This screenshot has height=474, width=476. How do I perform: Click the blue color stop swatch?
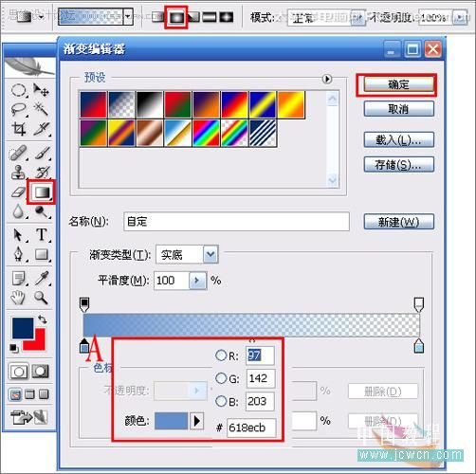tap(171, 421)
